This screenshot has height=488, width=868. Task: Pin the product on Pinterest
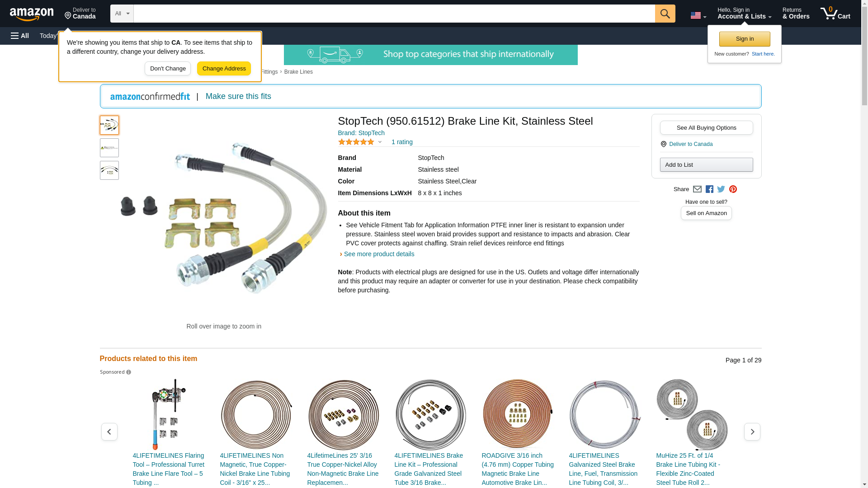click(733, 189)
